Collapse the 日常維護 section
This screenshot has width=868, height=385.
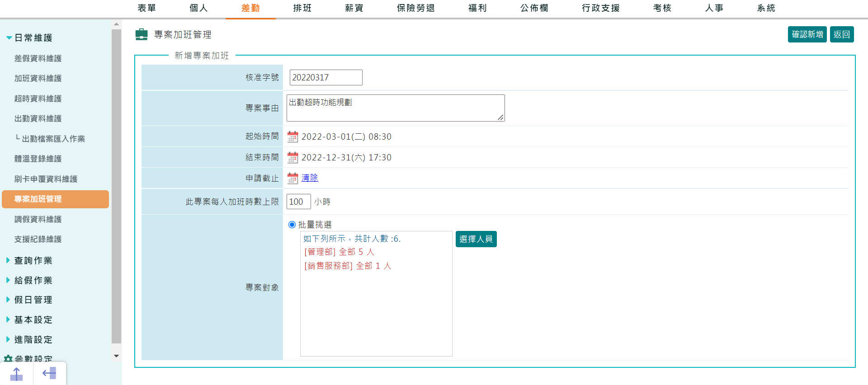tap(9, 38)
